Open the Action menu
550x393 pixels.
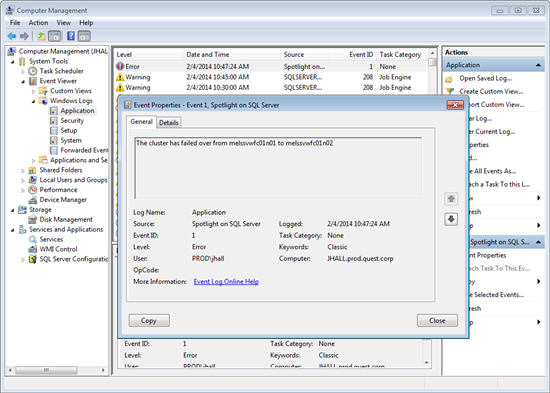pyautogui.click(x=38, y=23)
